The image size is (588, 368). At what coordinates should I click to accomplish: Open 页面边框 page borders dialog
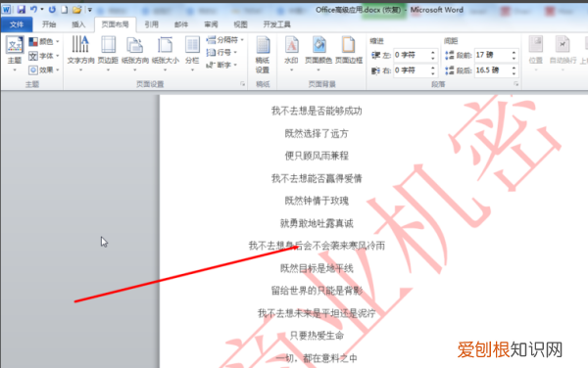(349, 50)
